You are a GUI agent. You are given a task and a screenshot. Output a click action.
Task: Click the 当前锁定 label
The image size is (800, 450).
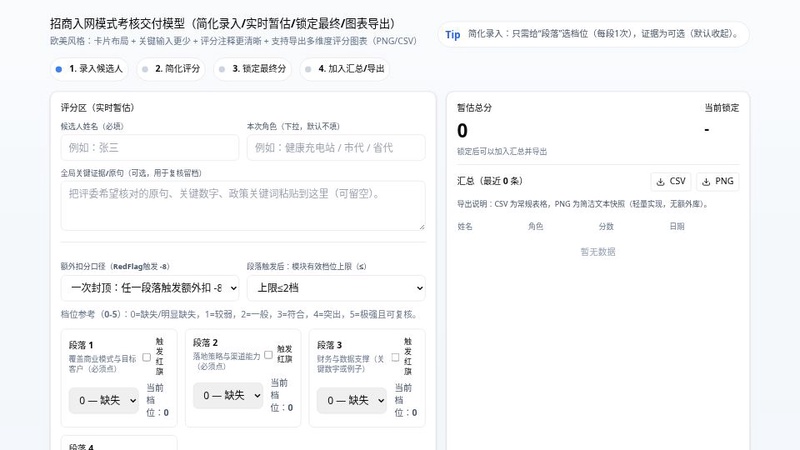pyautogui.click(x=721, y=108)
